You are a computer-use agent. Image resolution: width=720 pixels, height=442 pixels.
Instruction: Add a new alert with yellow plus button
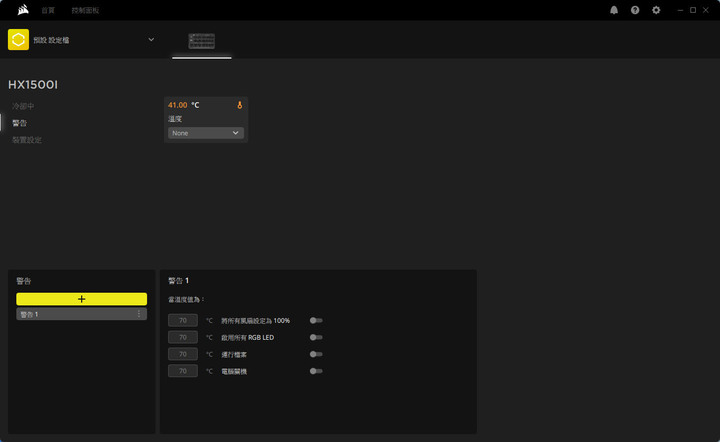point(82,299)
